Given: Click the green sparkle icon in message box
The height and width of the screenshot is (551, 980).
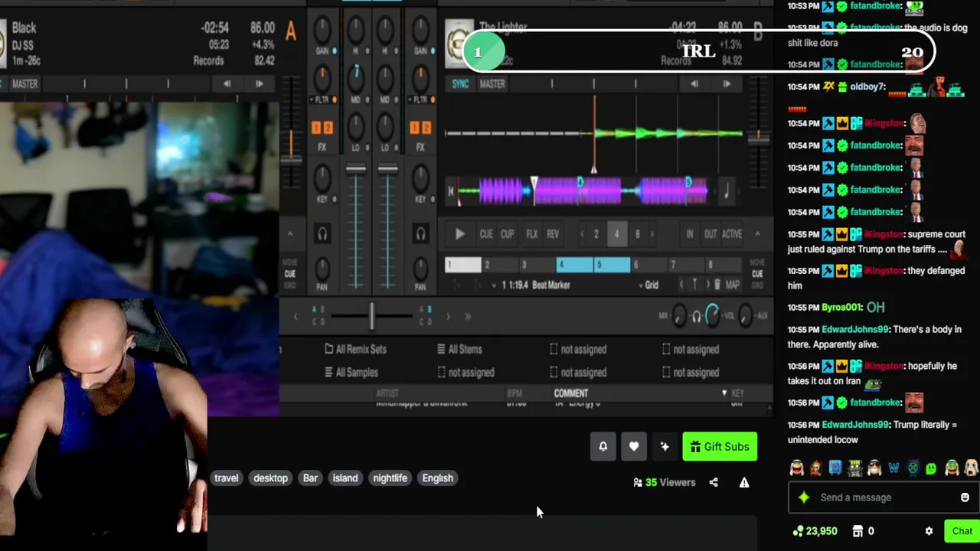Looking at the screenshot, I should pos(804,497).
